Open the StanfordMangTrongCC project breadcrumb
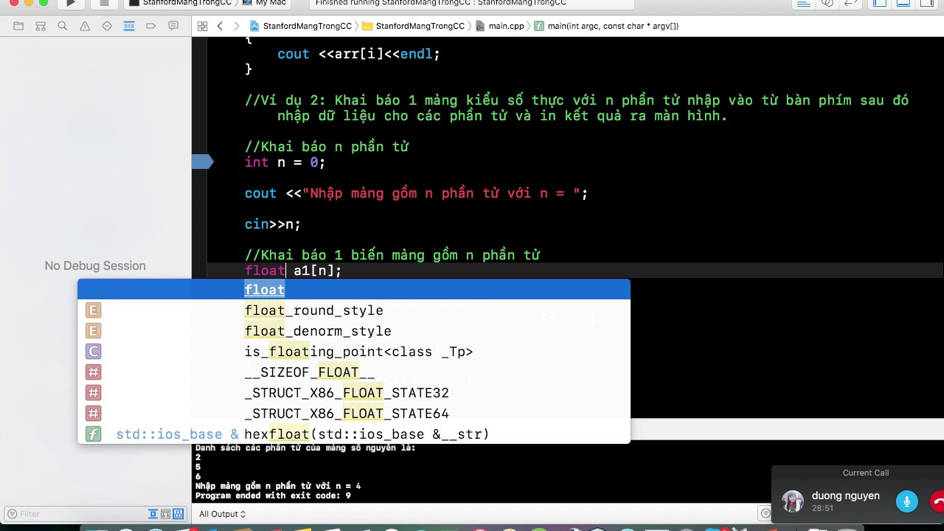This screenshot has height=531, width=944. pos(300,26)
